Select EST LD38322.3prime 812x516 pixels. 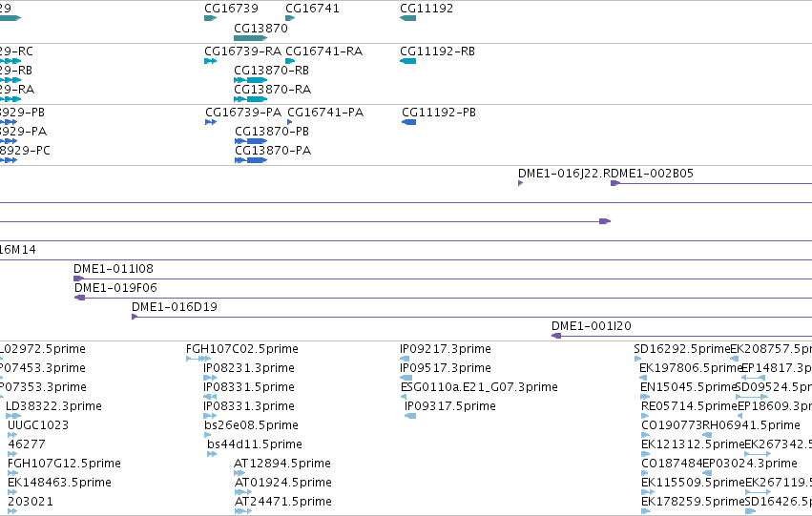click(x=53, y=406)
